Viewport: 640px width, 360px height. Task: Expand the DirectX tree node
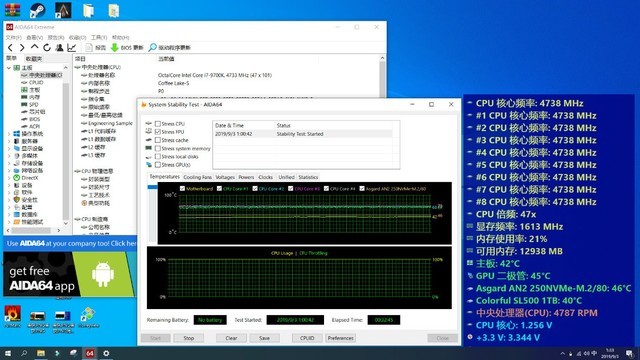click(9, 178)
